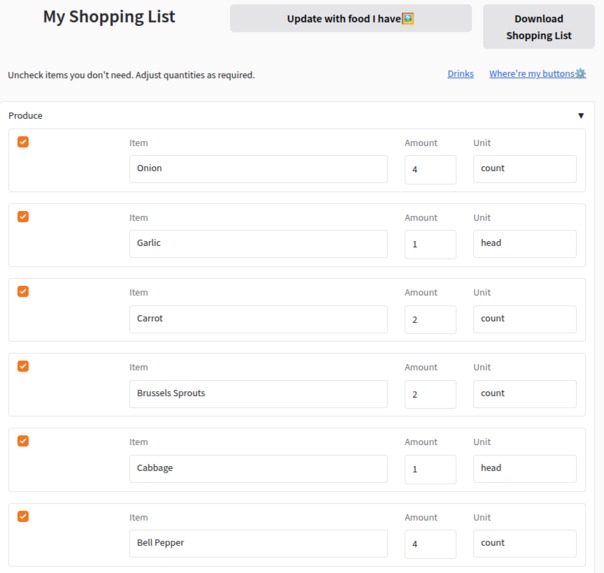Download the shopping list
Image resolution: width=604 pixels, height=573 pixels.
(539, 27)
